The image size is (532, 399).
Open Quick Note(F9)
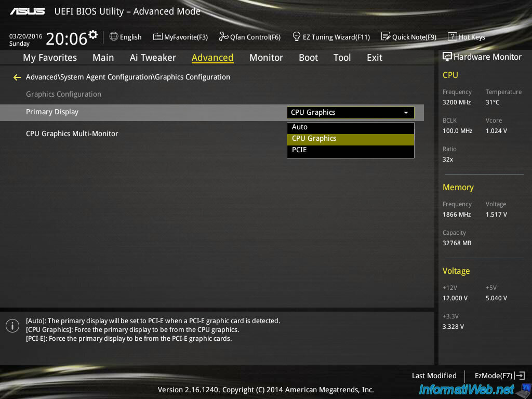click(x=409, y=37)
